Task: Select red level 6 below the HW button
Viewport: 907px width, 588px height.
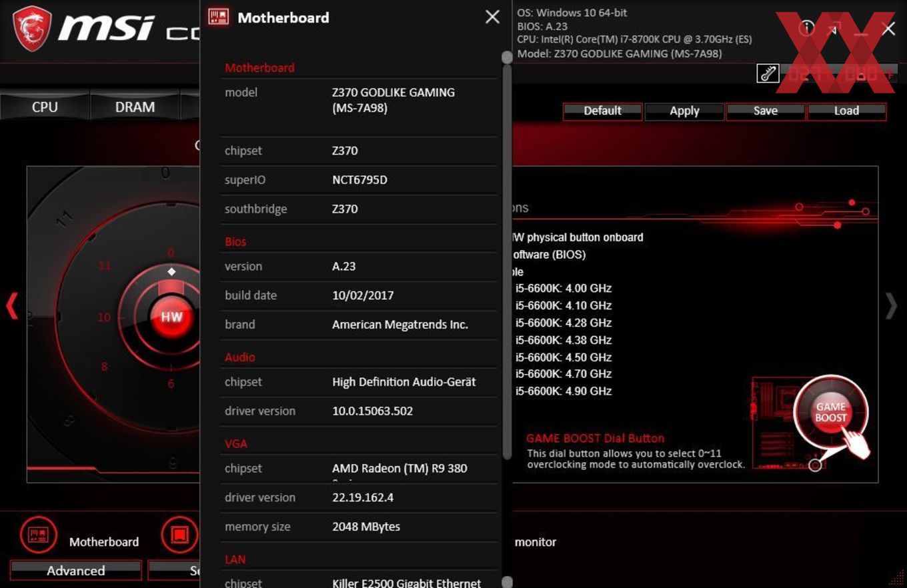Action: click(171, 383)
